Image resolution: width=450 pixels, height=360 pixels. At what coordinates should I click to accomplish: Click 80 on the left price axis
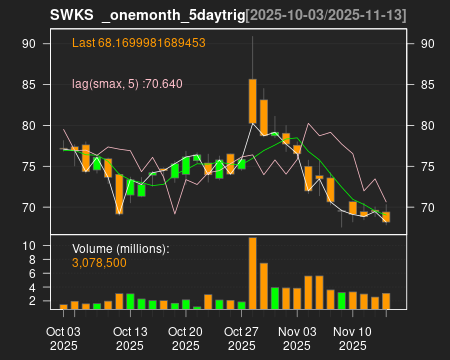29,126
